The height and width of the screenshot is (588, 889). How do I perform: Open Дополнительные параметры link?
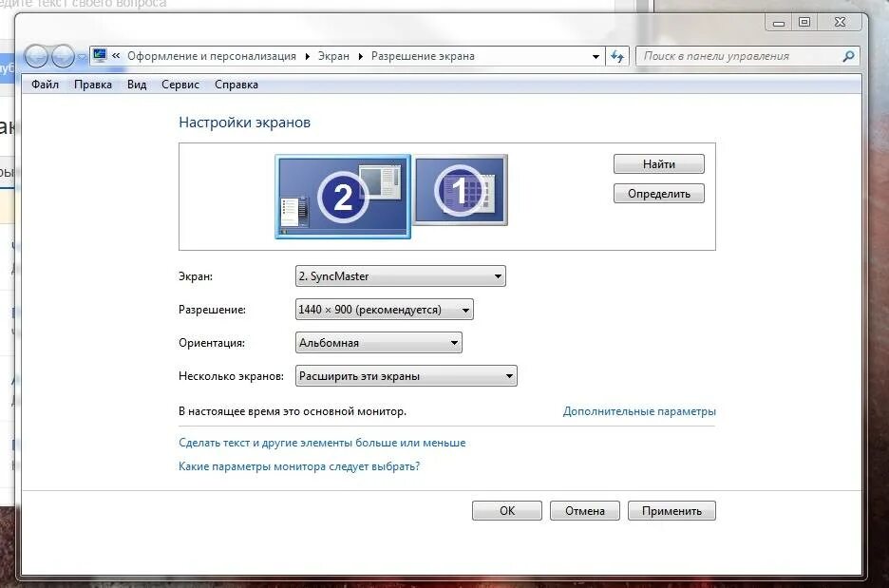point(639,411)
